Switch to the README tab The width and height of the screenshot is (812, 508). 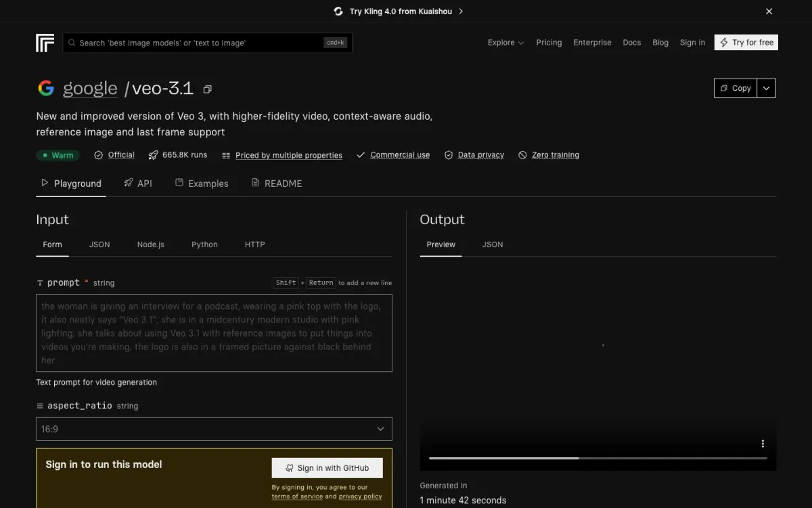point(276,184)
